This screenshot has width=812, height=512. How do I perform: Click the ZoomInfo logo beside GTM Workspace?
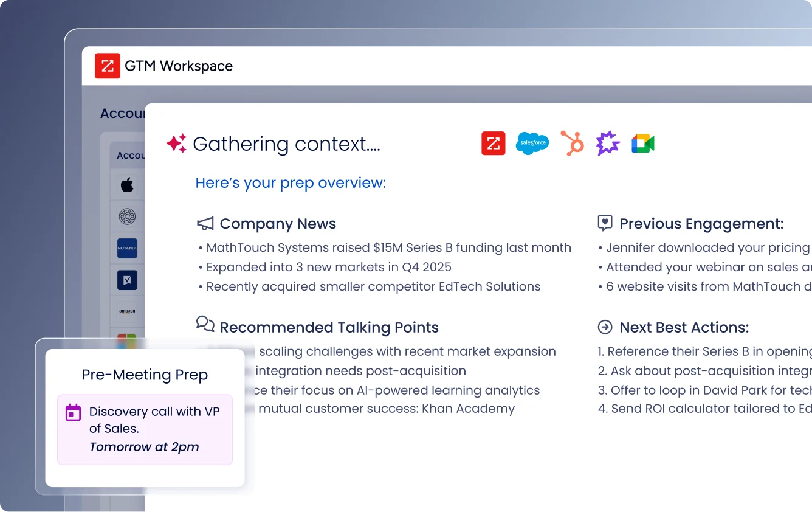108,66
